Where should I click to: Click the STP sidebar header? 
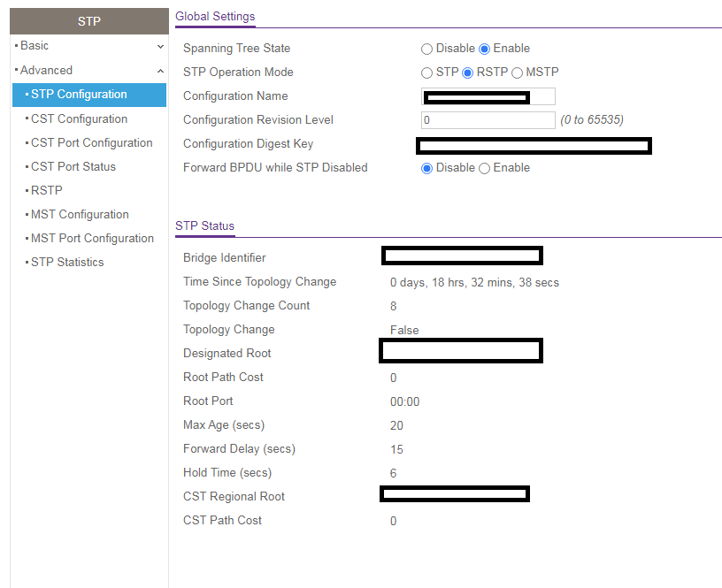click(x=88, y=21)
